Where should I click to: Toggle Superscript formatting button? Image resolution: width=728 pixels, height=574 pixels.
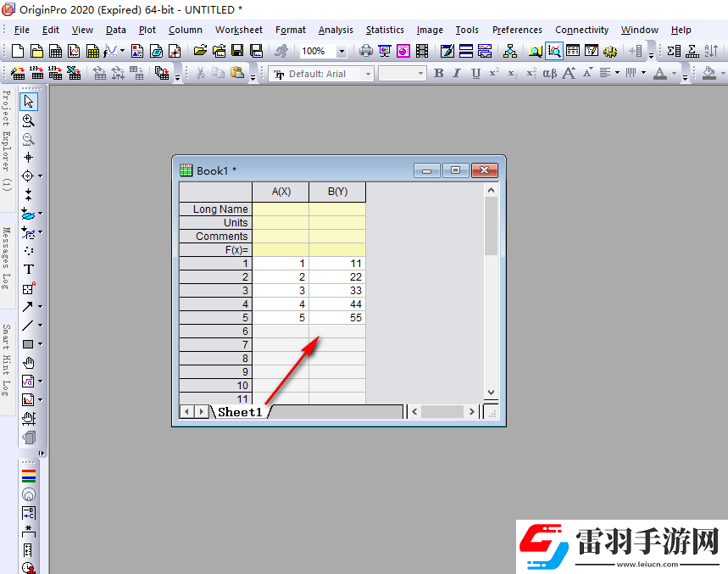pos(494,74)
